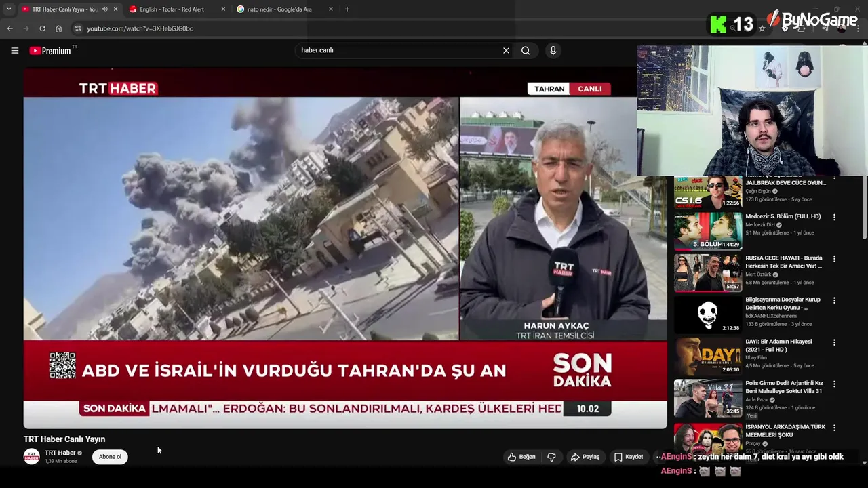Mute the TRT Haber tab audio icon
The height and width of the screenshot is (488, 868).
[104, 9]
